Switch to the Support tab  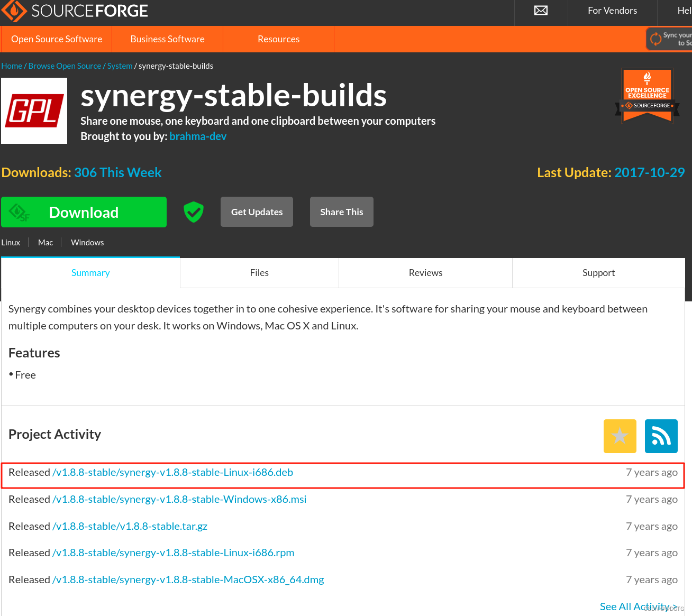(x=598, y=273)
